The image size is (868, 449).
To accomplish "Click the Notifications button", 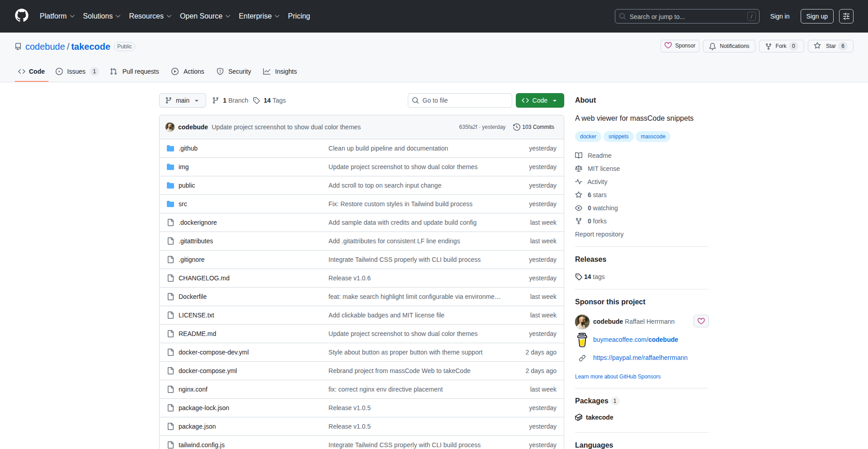I will pos(729,46).
